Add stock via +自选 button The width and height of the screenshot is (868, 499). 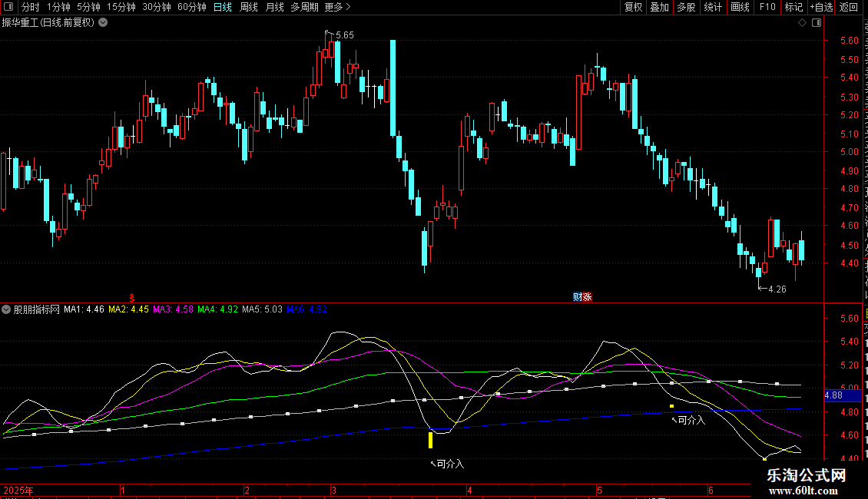click(821, 7)
